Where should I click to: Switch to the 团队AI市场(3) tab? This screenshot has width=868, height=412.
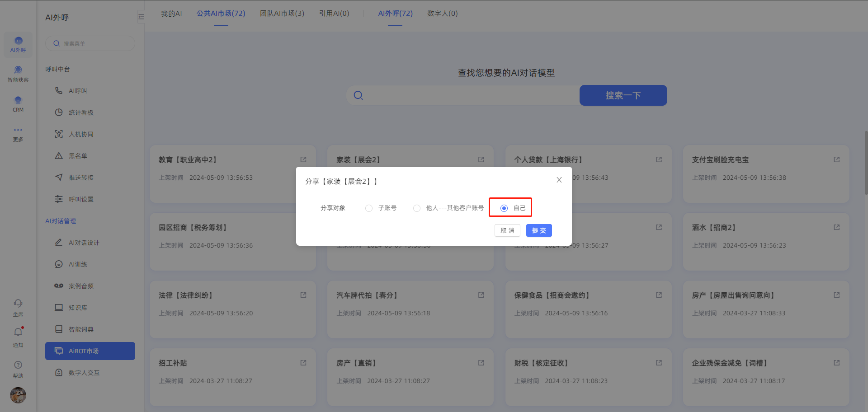pos(282,14)
